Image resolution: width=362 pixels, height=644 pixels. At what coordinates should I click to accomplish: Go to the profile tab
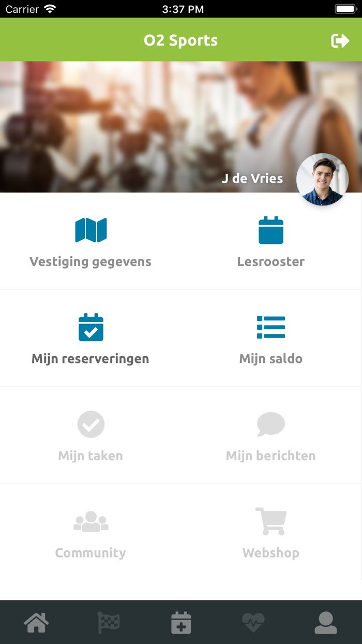326,622
